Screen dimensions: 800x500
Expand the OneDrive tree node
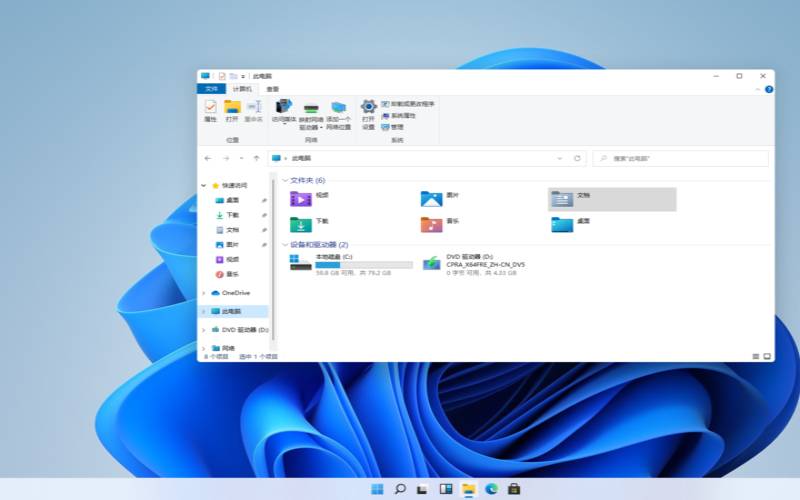point(204,293)
